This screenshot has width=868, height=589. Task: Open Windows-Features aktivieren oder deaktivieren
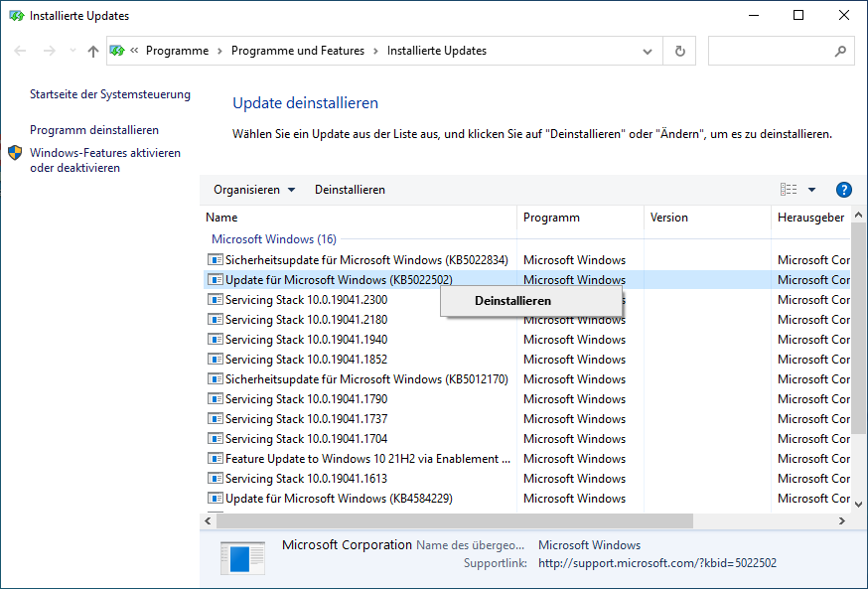(105, 161)
